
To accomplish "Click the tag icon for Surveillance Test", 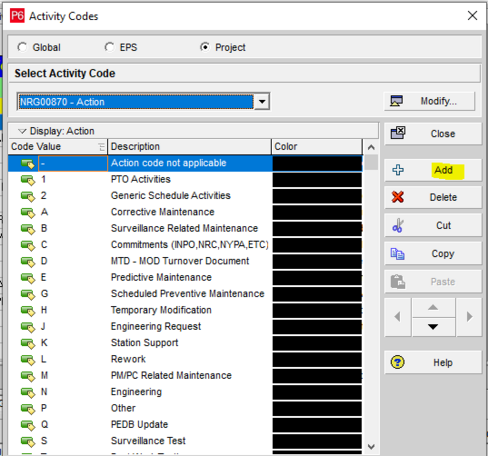I will (28, 441).
